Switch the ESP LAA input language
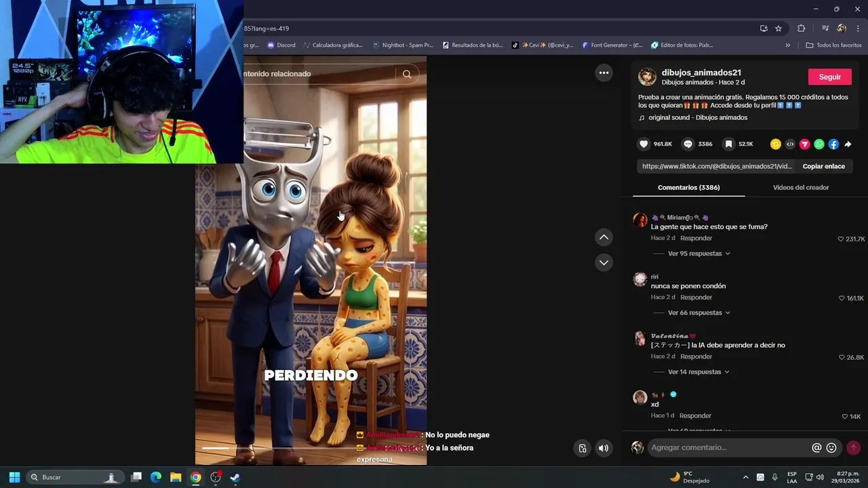The width and height of the screenshot is (868, 488). tap(792, 477)
